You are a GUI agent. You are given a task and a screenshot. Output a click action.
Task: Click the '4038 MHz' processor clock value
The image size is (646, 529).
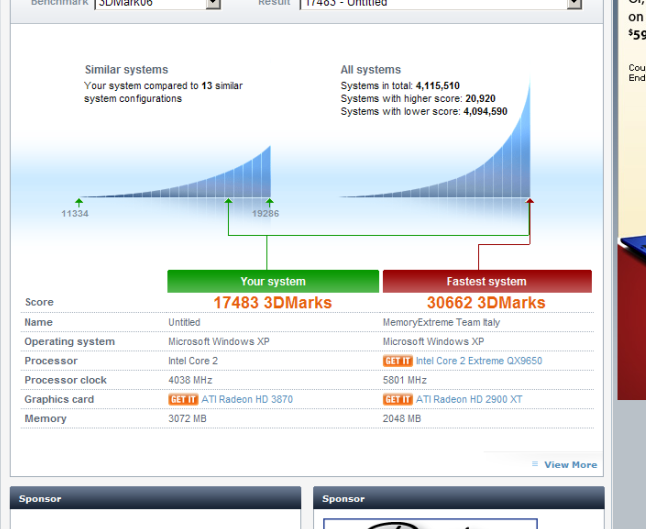190,380
